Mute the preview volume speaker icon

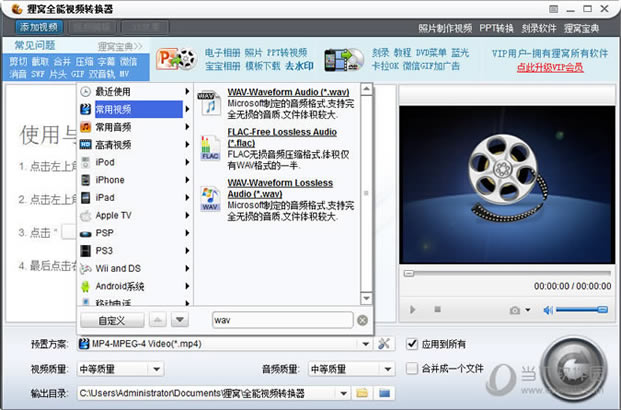click(547, 310)
